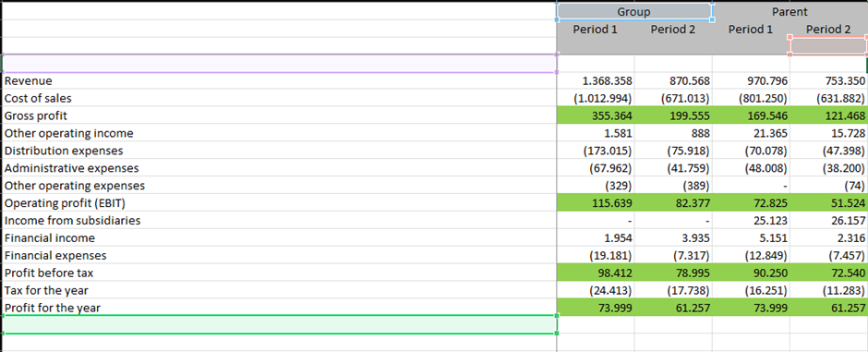Screen dimensions: 868x352
Task: Select the Parent header cell
Action: [790, 12]
